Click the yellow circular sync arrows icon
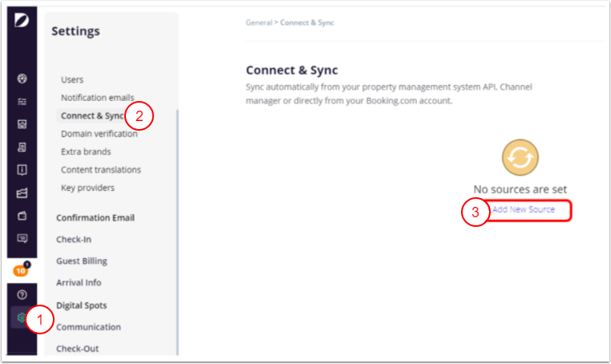 520,159
